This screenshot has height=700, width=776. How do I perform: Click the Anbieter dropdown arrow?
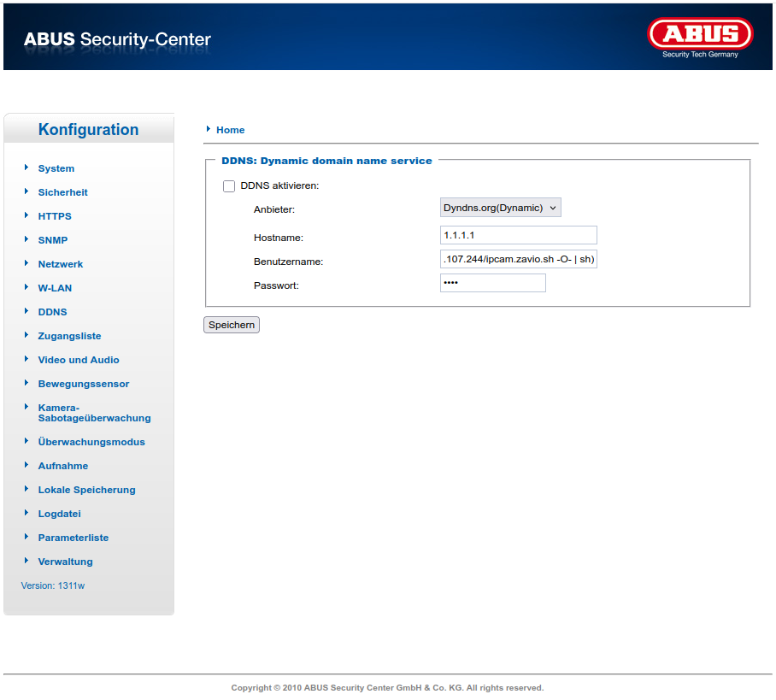[x=554, y=207]
